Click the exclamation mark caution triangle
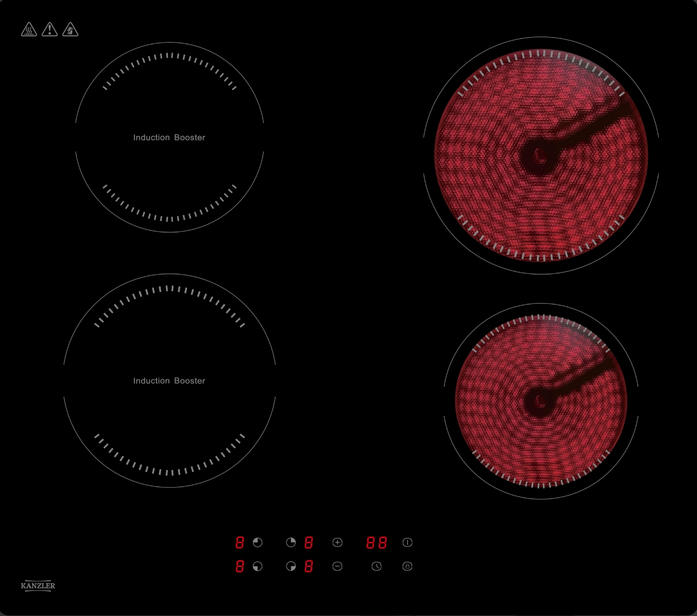The width and height of the screenshot is (697, 616). (50, 30)
